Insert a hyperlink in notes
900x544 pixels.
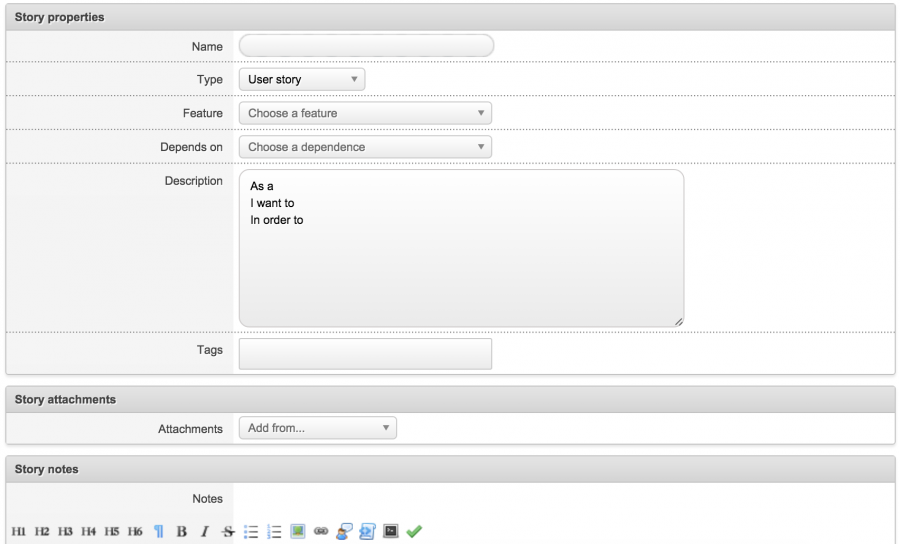pyautogui.click(x=321, y=531)
